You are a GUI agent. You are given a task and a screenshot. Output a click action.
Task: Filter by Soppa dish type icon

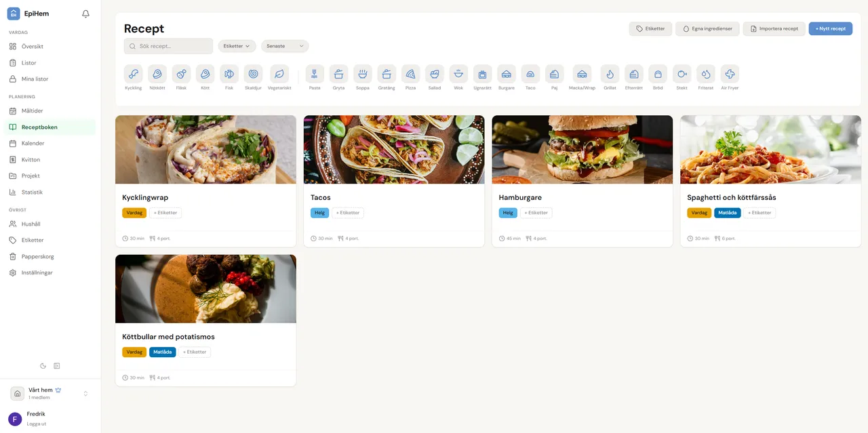coord(363,74)
